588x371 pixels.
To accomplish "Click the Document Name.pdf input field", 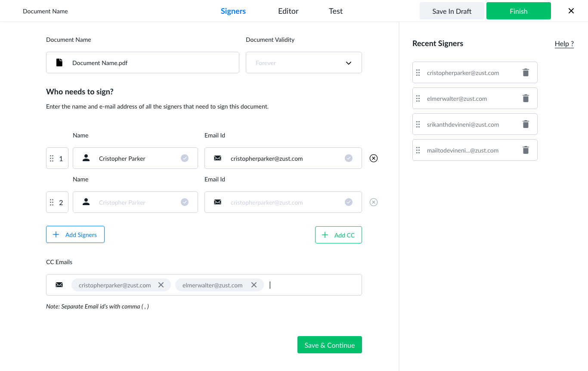I will tap(142, 63).
